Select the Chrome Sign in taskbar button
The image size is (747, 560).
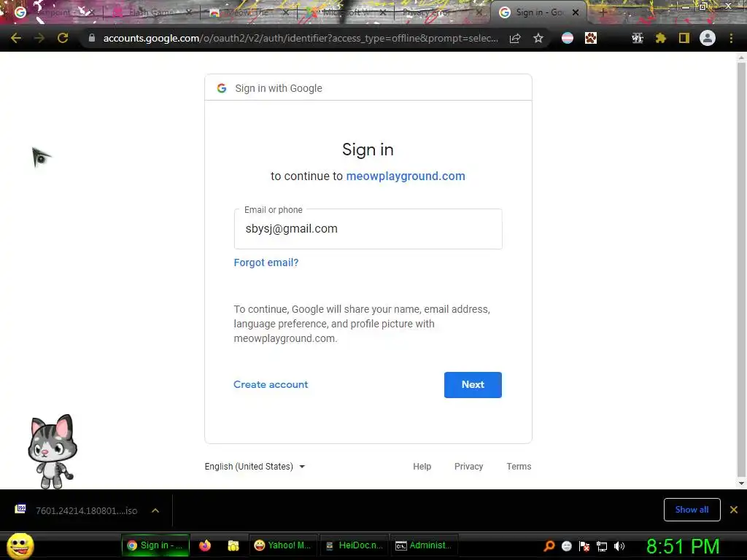click(x=155, y=545)
